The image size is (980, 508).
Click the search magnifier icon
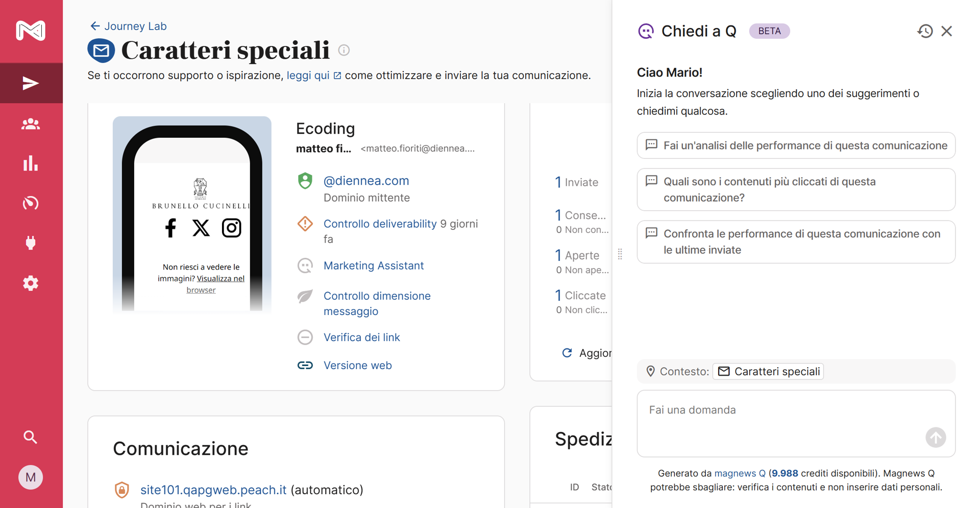[31, 437]
